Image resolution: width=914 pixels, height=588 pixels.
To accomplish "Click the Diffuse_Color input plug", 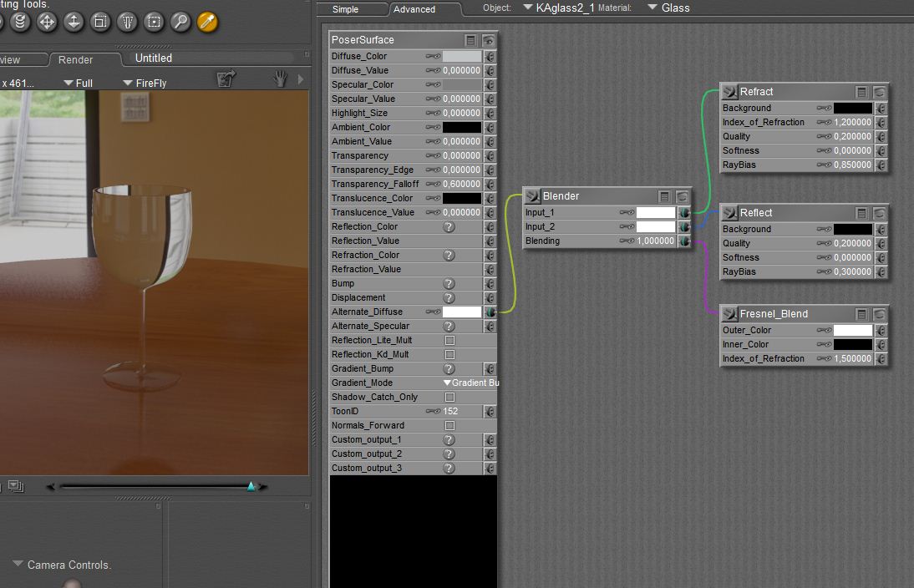I will pos(490,57).
